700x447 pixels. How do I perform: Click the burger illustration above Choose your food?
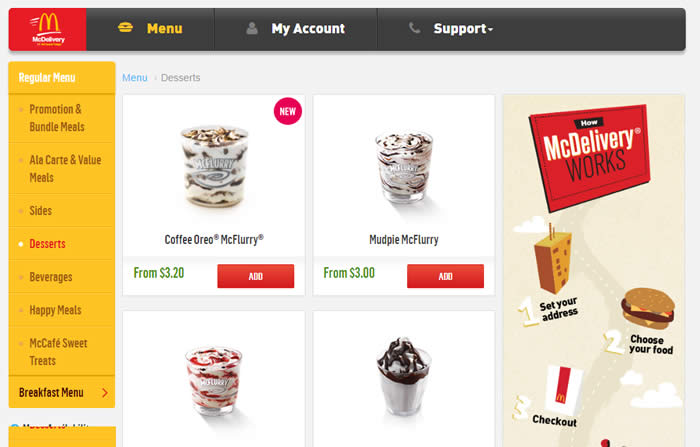[x=648, y=308]
